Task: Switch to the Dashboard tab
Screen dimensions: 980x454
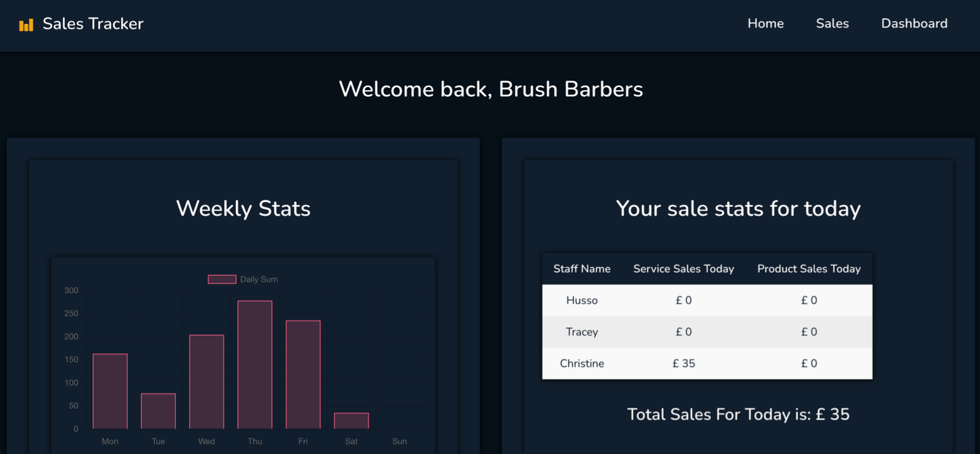Action: pyautogui.click(x=914, y=23)
